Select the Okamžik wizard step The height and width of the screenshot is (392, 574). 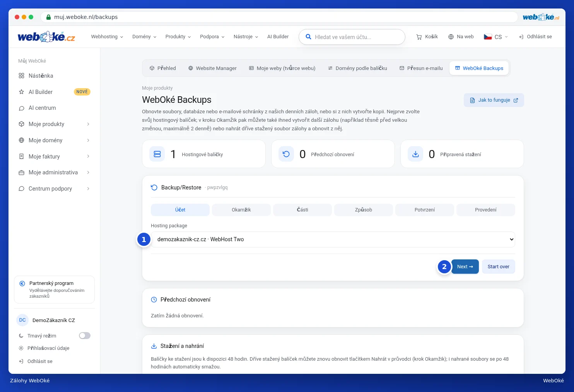click(241, 210)
